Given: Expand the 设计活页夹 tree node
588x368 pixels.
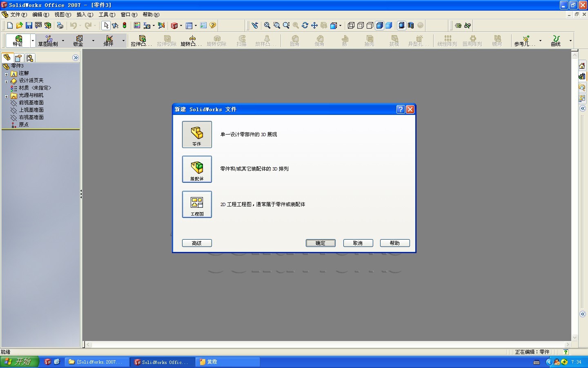Looking at the screenshot, I should (6, 82).
